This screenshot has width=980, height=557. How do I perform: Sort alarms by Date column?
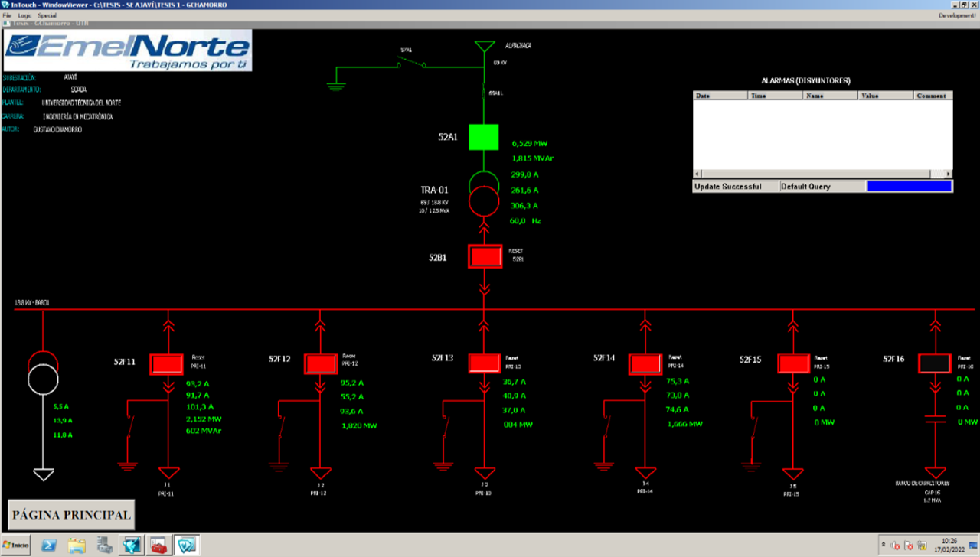tap(720, 96)
